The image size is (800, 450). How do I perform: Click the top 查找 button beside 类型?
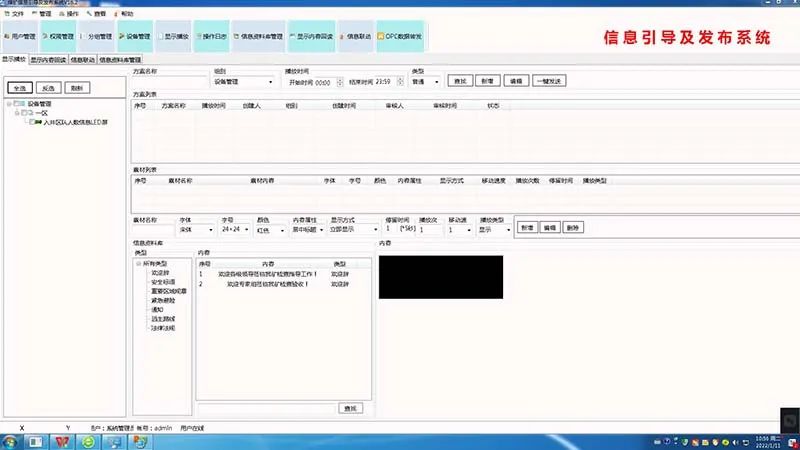460,81
